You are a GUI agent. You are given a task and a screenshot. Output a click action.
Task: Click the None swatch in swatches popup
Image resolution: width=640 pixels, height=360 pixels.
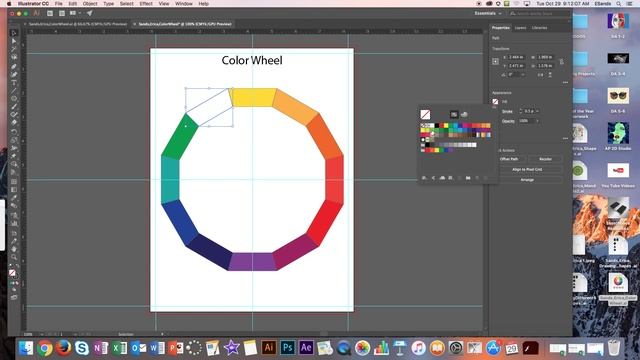point(423,126)
